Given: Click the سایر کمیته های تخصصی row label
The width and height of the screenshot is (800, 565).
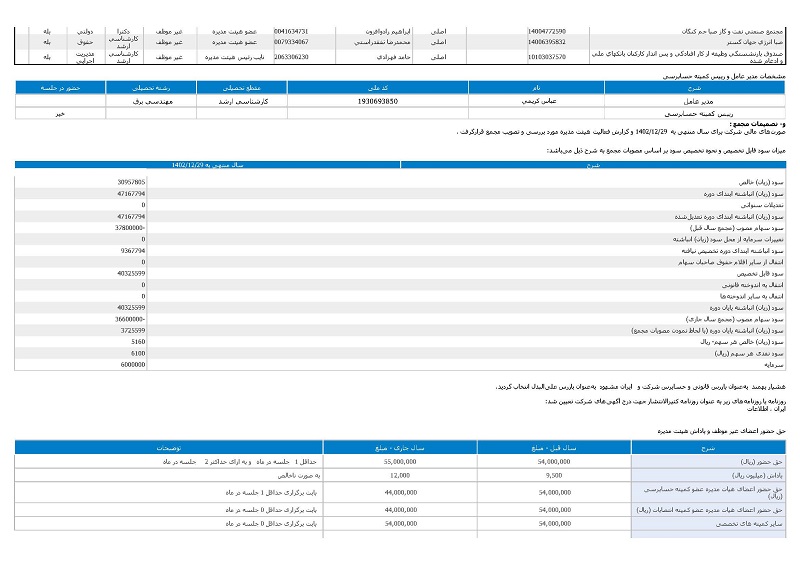Looking at the screenshot, I should [x=749, y=524].
